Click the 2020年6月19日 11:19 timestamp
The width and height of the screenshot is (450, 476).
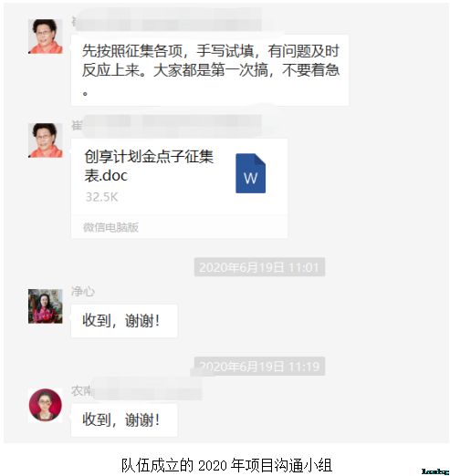click(x=259, y=367)
